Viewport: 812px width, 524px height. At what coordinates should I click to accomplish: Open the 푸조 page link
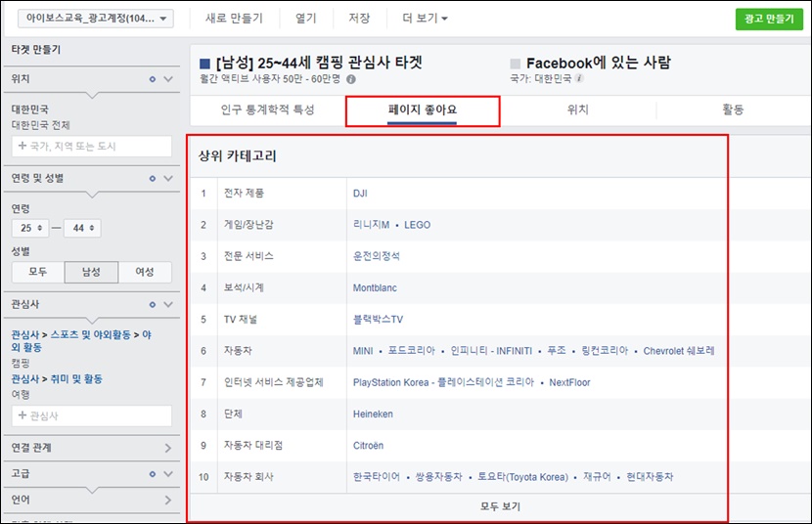(557, 351)
